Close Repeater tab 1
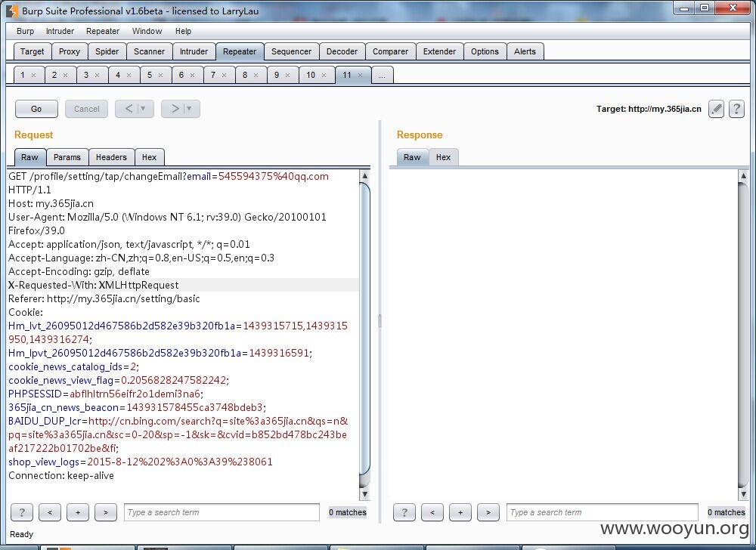756x550 pixels. tap(33, 75)
